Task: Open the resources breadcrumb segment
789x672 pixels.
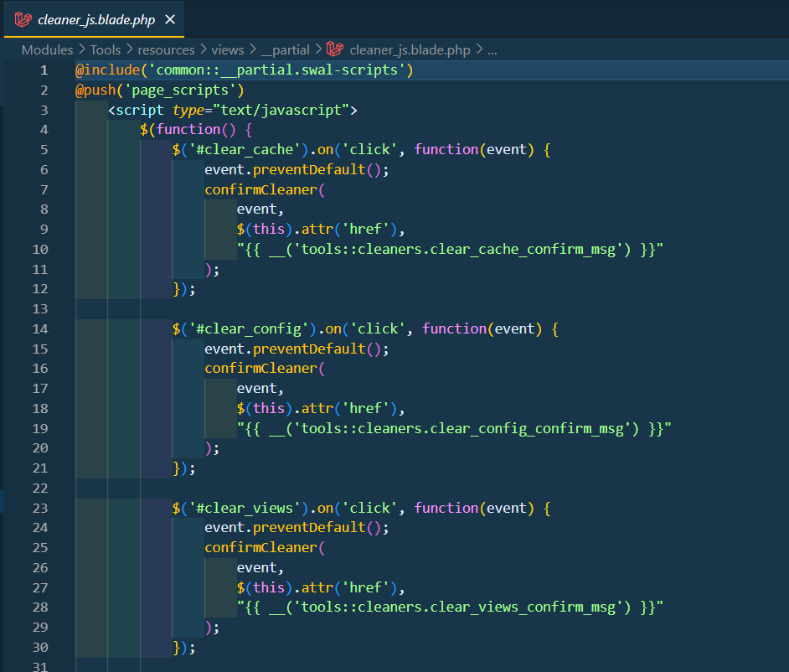Action: (x=166, y=49)
